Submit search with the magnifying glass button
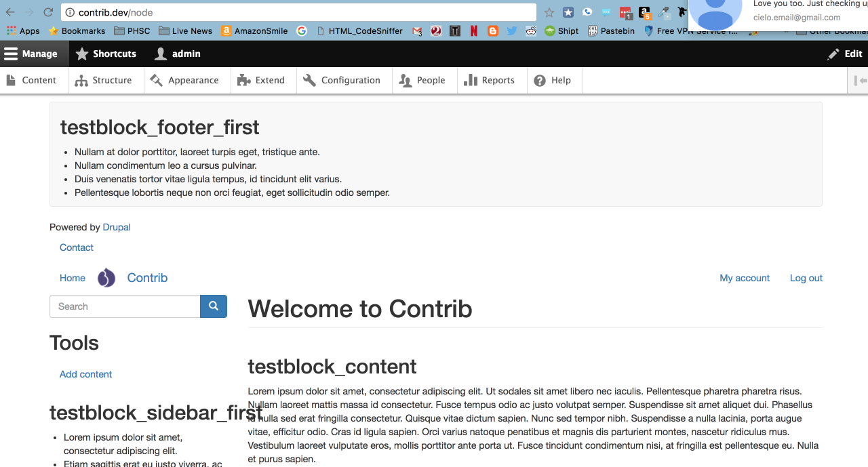Screen dimensions: 868x467 click(x=213, y=306)
